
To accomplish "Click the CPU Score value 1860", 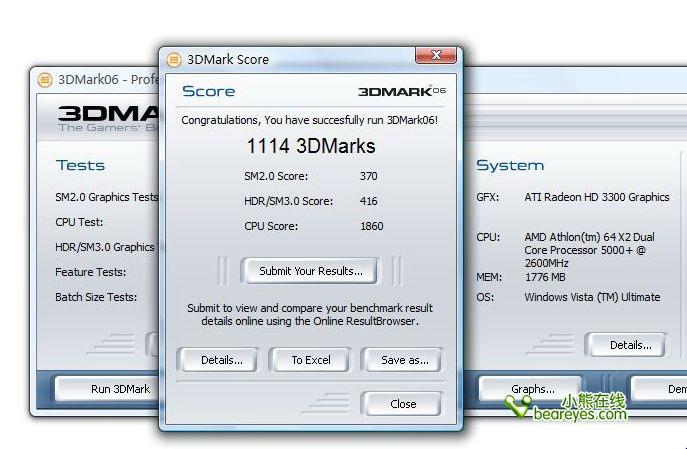I will click(x=371, y=226).
